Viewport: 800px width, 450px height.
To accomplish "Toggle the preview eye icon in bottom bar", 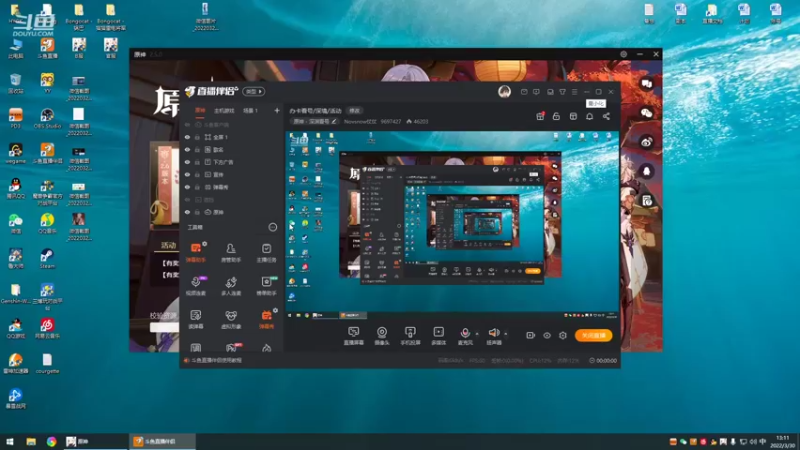I will click(x=547, y=335).
